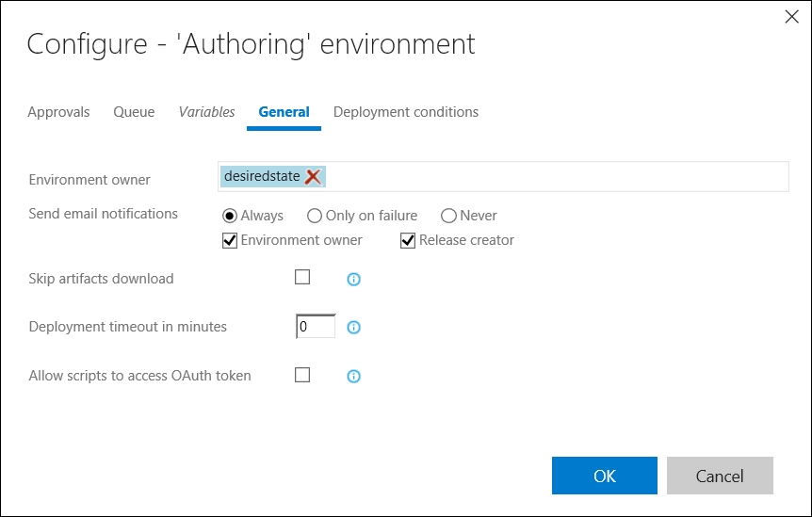Select the Always notification radio button
Screen dimensions: 812x517
(229, 216)
